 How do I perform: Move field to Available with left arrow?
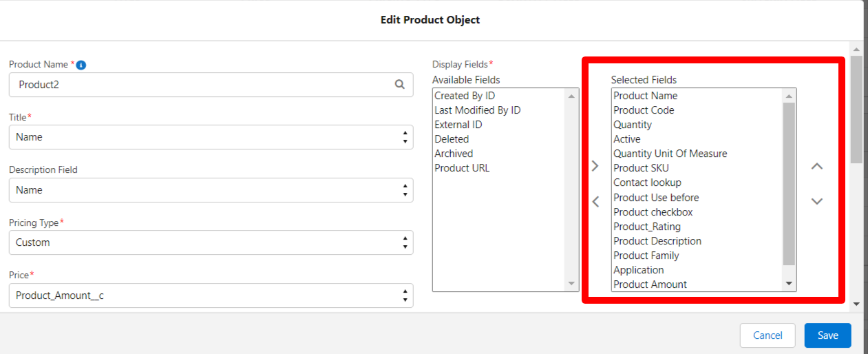tap(595, 202)
